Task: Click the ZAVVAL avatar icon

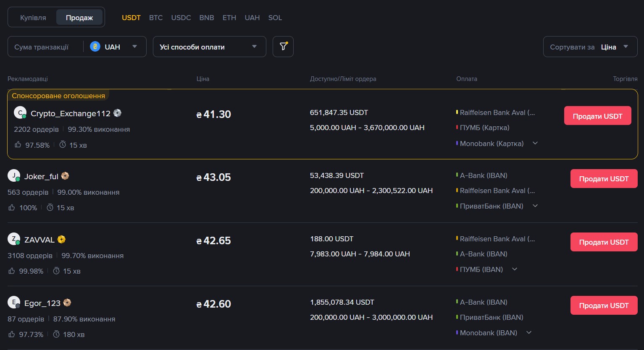Action: (x=14, y=239)
